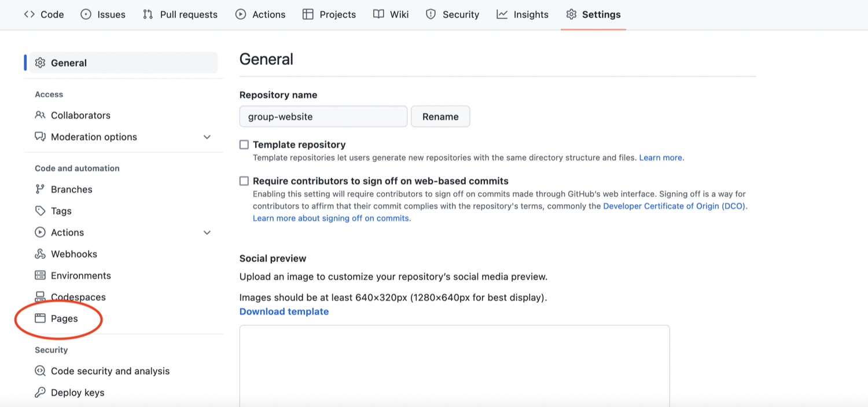Viewport: 868px width, 407px height.
Task: Click the Settings gear icon in top nav
Action: point(572,14)
